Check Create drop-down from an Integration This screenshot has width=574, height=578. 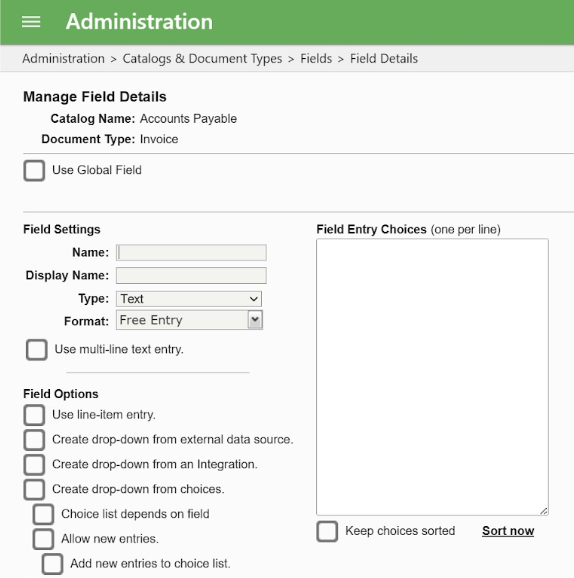(34, 464)
